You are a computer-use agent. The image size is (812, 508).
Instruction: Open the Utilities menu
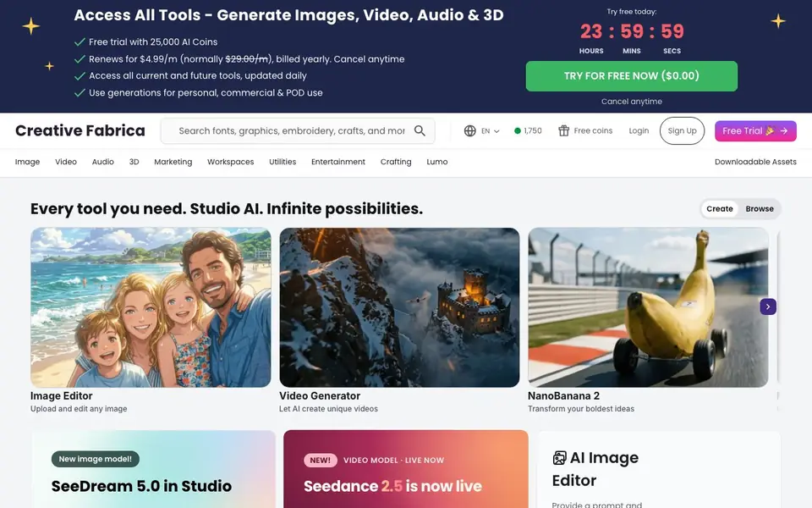pos(283,162)
